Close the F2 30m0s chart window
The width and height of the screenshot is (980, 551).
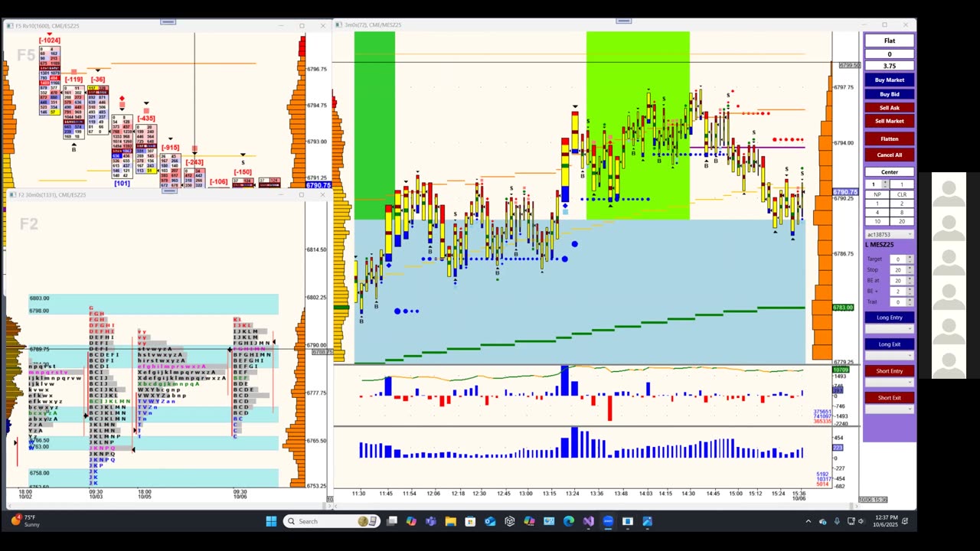322,195
